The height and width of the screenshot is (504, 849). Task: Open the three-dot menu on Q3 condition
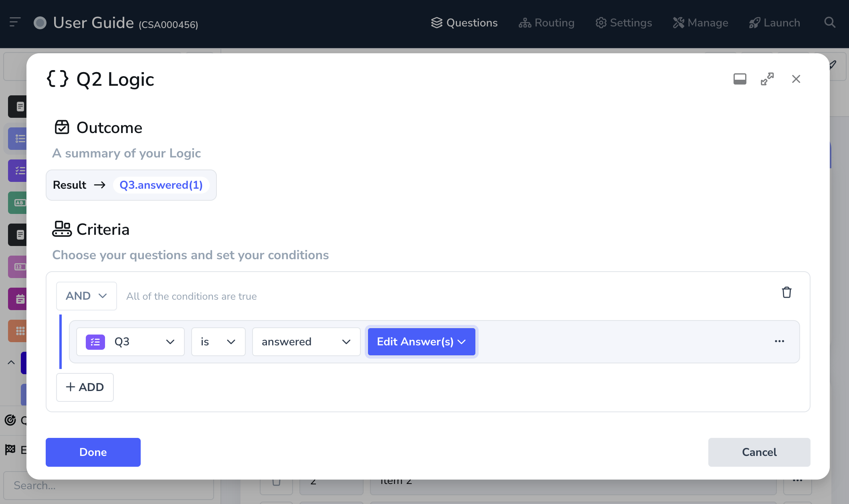(x=779, y=341)
